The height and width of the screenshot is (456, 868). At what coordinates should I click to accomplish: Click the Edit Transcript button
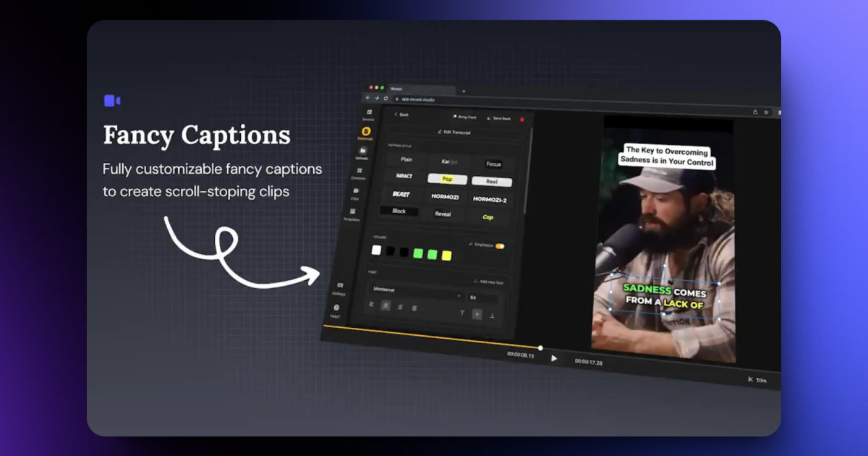454,132
